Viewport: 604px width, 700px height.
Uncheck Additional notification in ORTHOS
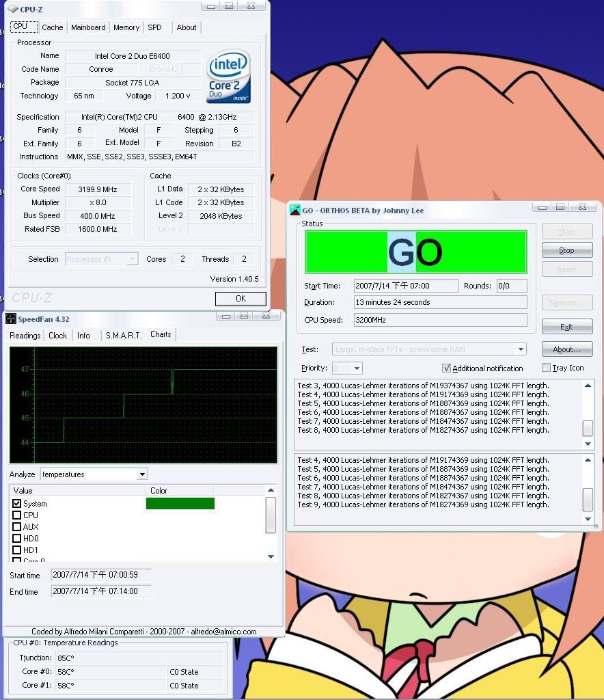tap(446, 368)
